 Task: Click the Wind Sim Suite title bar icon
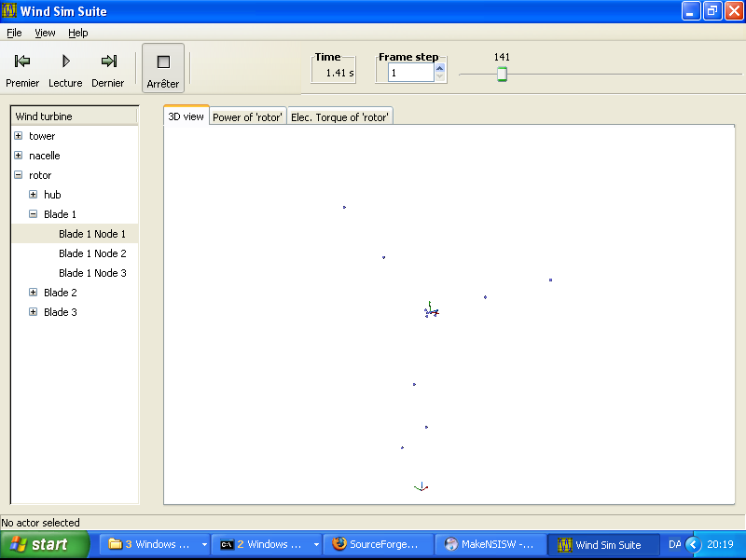(10, 11)
